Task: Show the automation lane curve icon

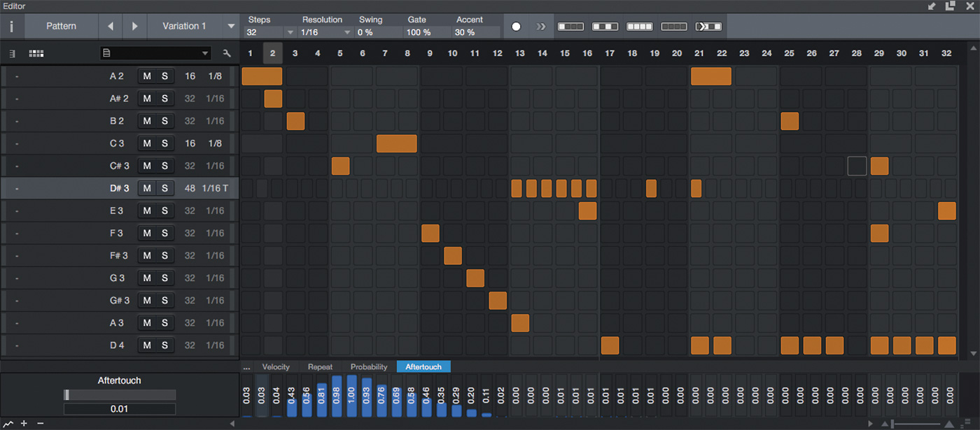Action: [8, 424]
